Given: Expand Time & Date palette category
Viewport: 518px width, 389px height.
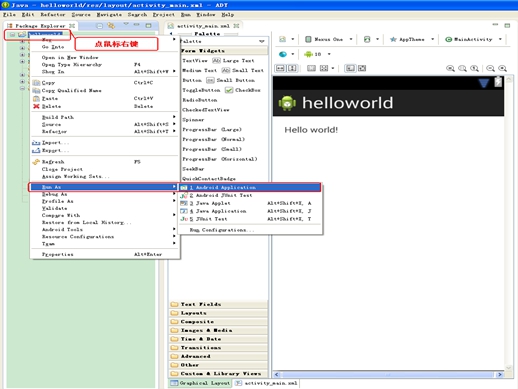Looking at the screenshot, I should tap(219, 339).
